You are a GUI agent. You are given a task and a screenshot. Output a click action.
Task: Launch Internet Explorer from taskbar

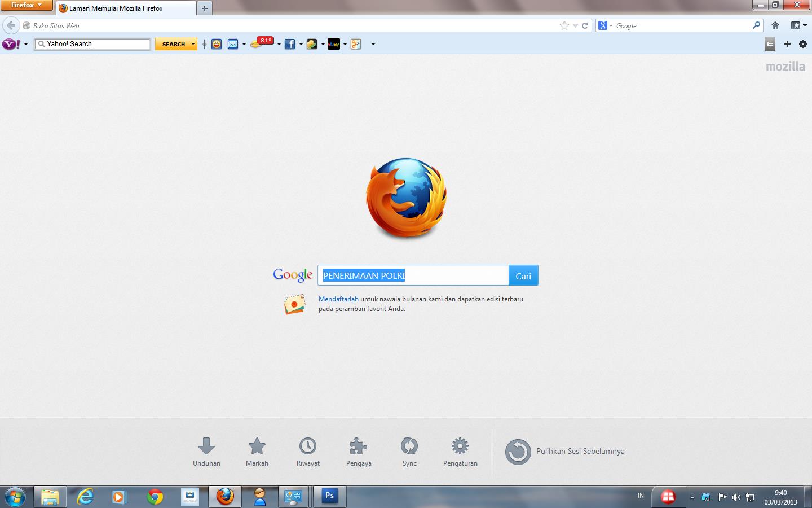tap(85, 497)
